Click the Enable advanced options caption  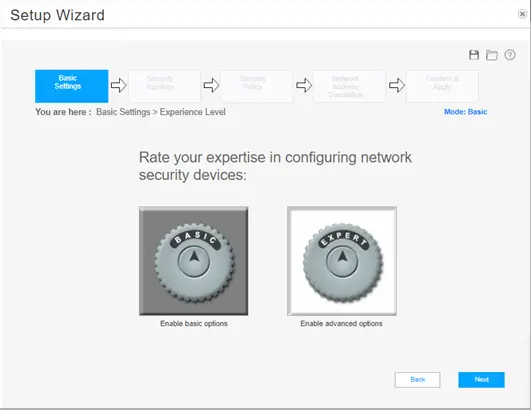(341, 324)
